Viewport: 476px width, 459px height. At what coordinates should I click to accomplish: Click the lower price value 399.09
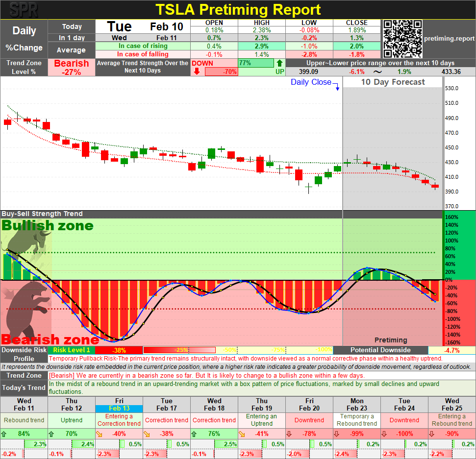tap(308, 72)
